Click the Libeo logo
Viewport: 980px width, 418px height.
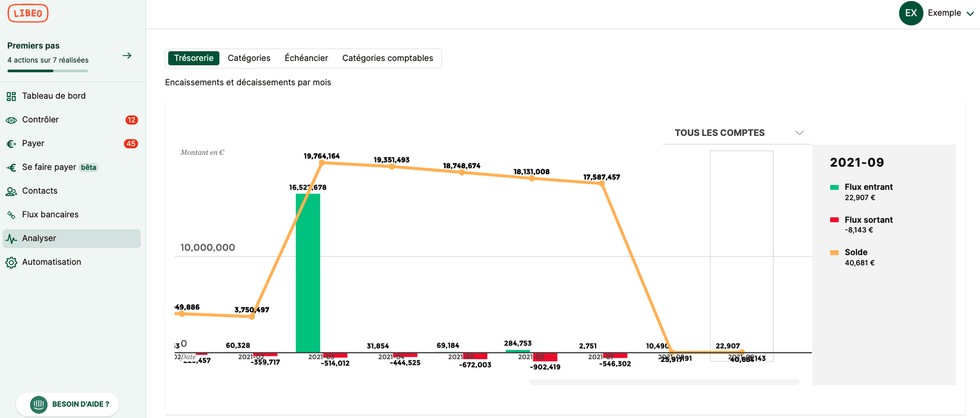click(28, 13)
